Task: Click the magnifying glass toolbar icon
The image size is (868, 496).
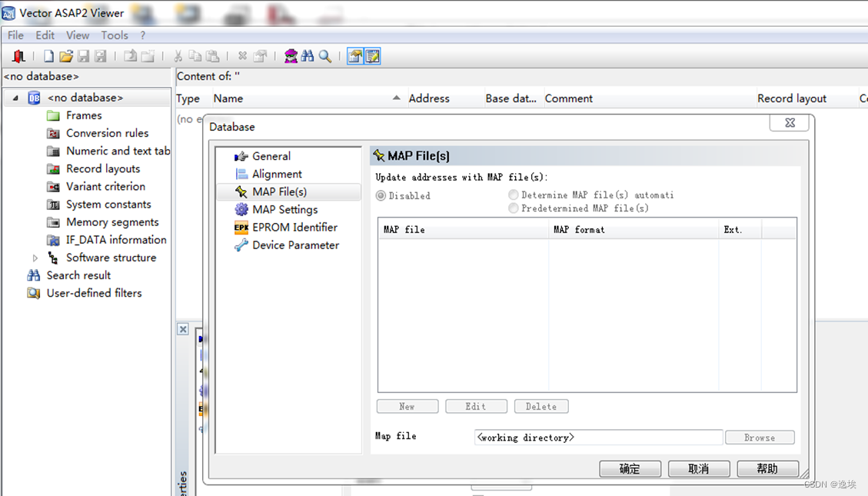Action: pos(325,56)
